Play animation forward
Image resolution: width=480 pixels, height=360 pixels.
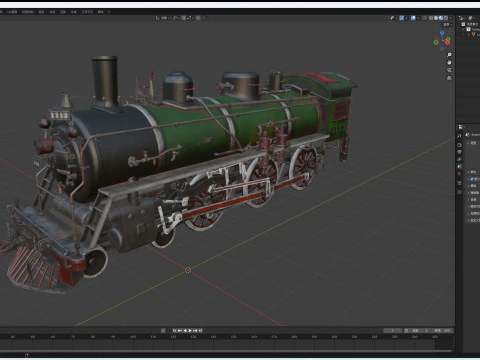tap(190, 330)
